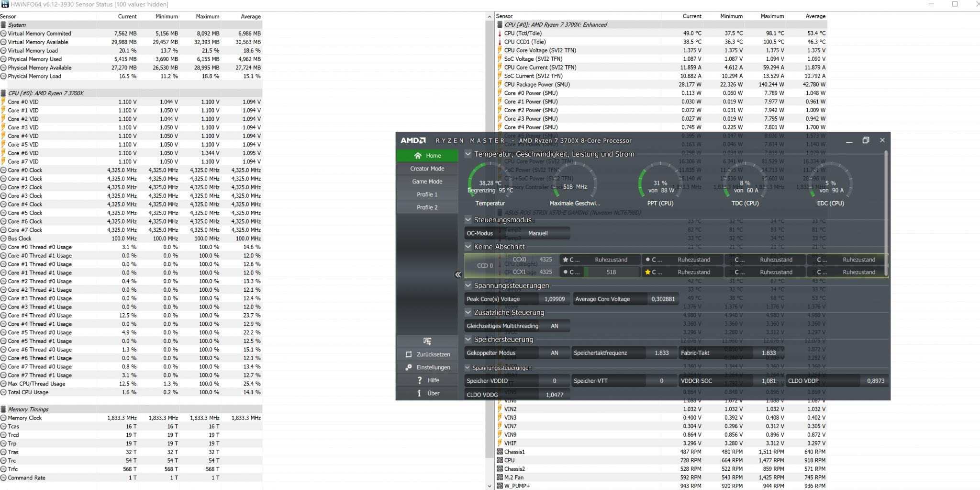Click the fan icon beside Chassis1

click(x=500, y=452)
